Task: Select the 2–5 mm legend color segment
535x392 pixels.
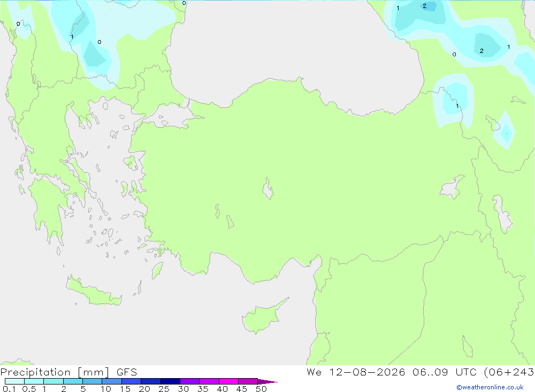Action: pos(73,381)
